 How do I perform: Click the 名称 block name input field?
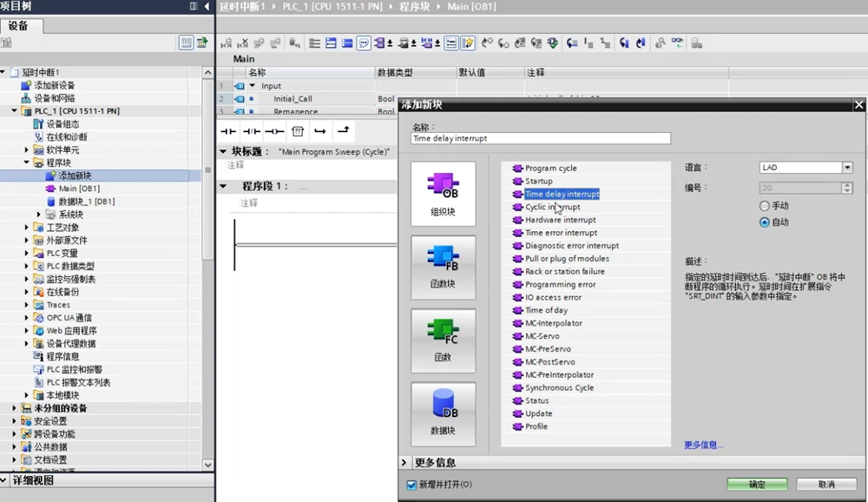(x=540, y=138)
